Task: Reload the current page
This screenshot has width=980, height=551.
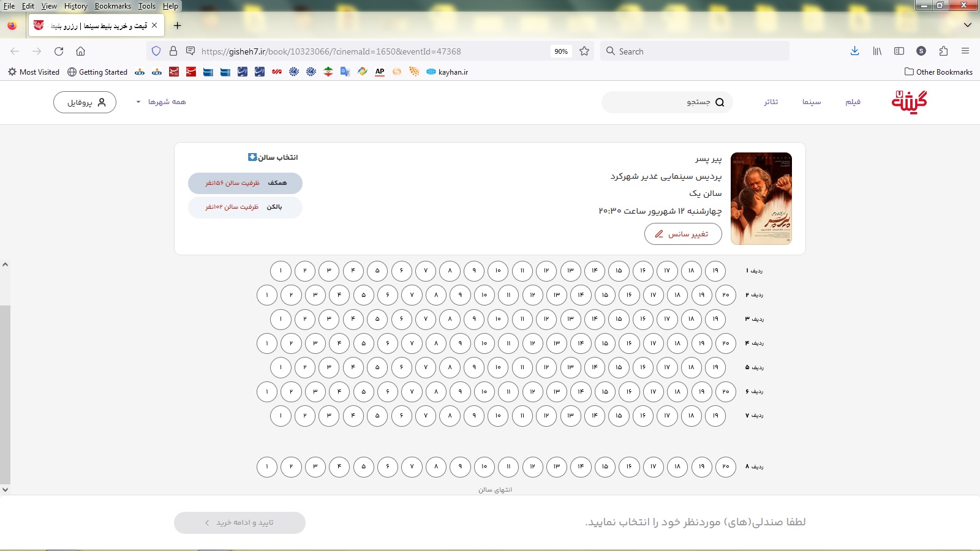Action: (59, 51)
